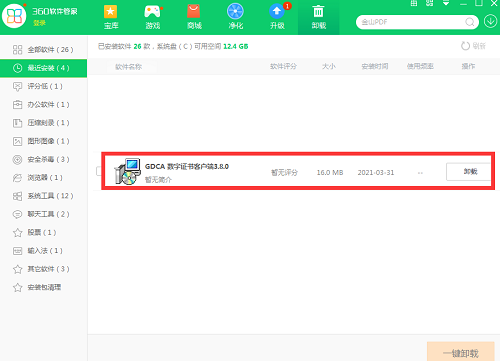The width and height of the screenshot is (500, 361).
Task: Click the 刷新 refresh button
Action: (474, 46)
